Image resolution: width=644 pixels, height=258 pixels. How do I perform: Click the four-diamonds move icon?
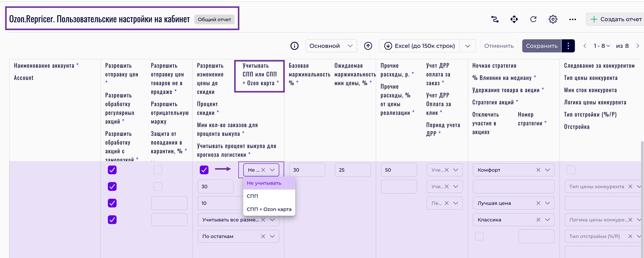pos(514,19)
